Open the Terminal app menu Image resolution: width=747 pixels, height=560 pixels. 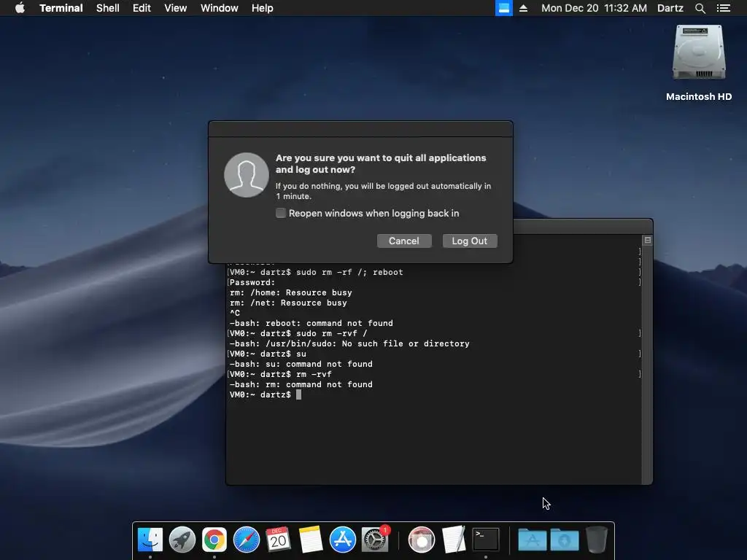pos(61,8)
